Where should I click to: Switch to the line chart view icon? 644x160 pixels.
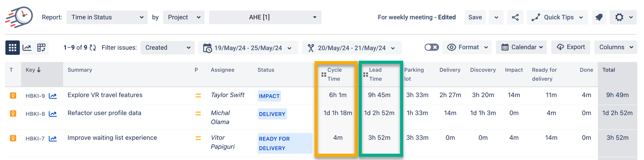pos(27,48)
